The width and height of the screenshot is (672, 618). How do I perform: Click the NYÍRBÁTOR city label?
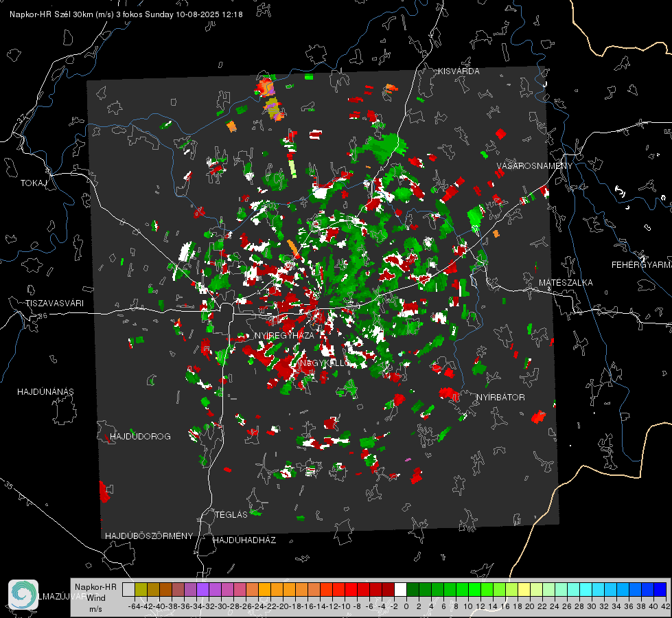(x=500, y=398)
